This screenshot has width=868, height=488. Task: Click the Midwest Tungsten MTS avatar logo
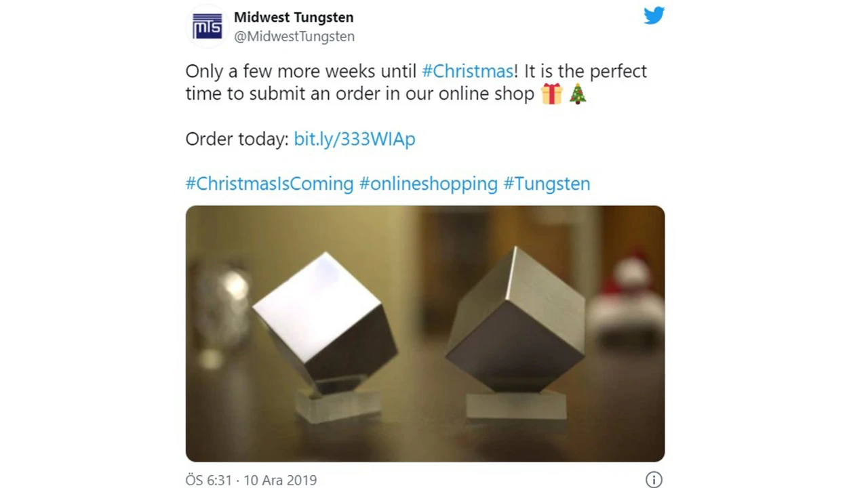click(207, 26)
